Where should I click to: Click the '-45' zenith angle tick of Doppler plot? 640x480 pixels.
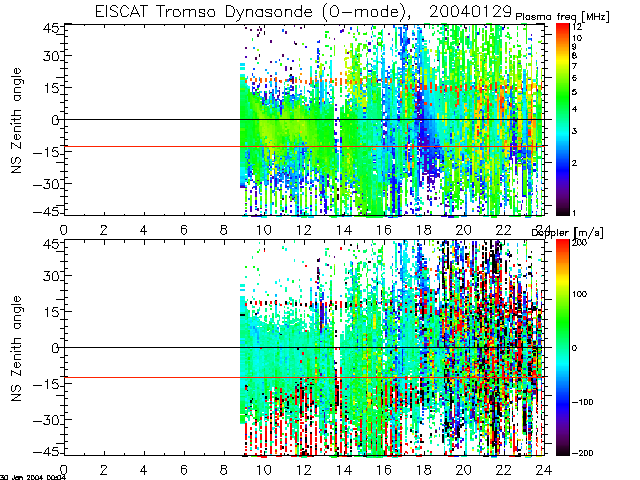click(x=46, y=451)
